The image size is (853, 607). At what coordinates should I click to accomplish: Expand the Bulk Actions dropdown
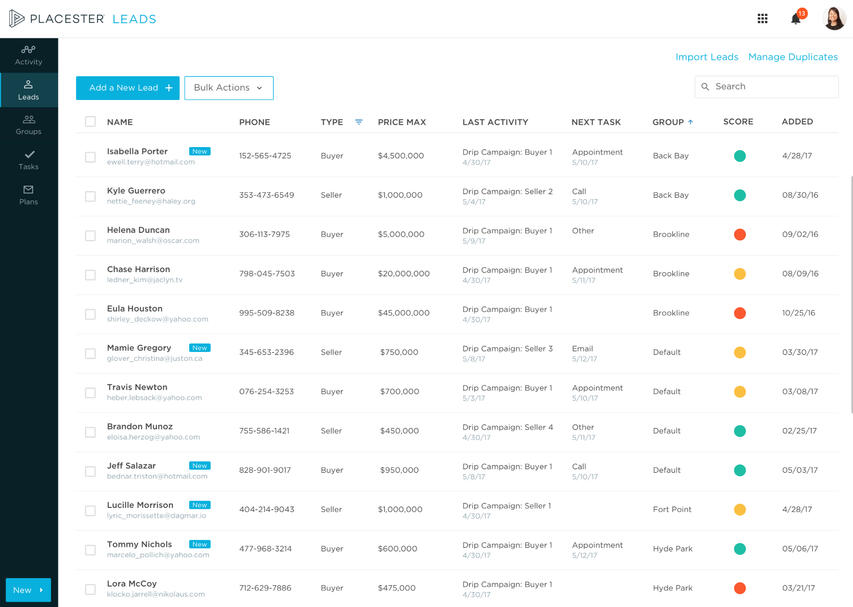pyautogui.click(x=228, y=88)
